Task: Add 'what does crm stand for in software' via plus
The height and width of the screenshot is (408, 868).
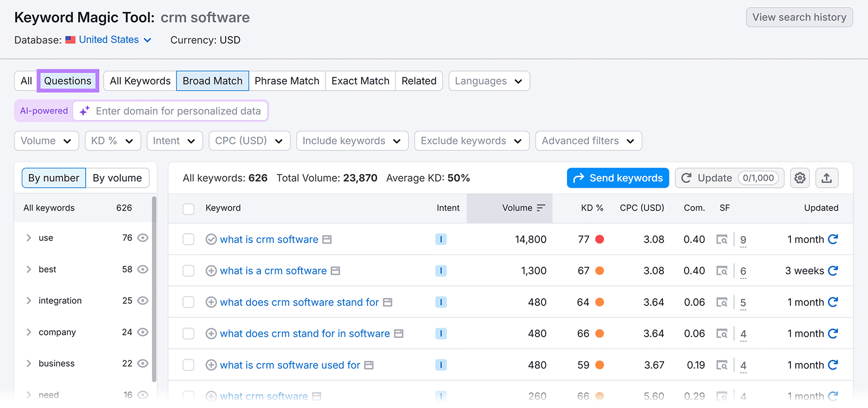Action: [x=211, y=334]
